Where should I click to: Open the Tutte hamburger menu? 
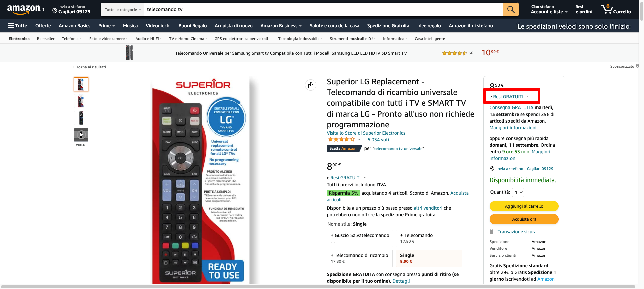[17, 26]
